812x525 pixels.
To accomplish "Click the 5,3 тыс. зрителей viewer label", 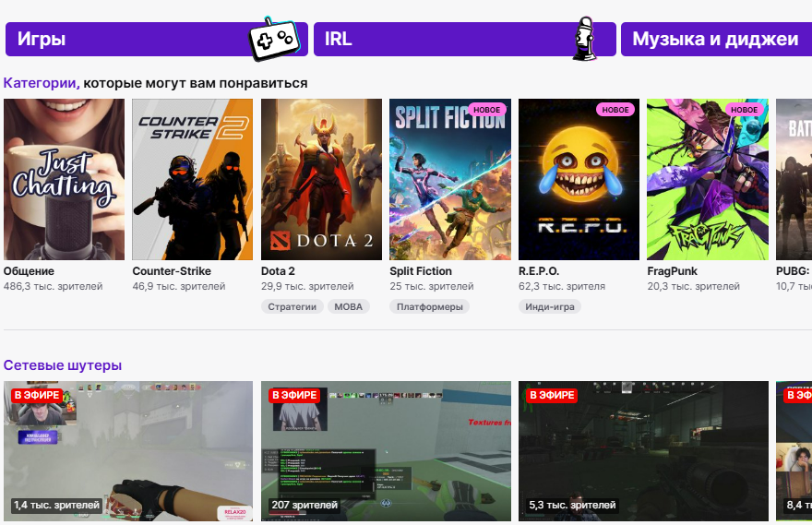I will click(x=572, y=505).
